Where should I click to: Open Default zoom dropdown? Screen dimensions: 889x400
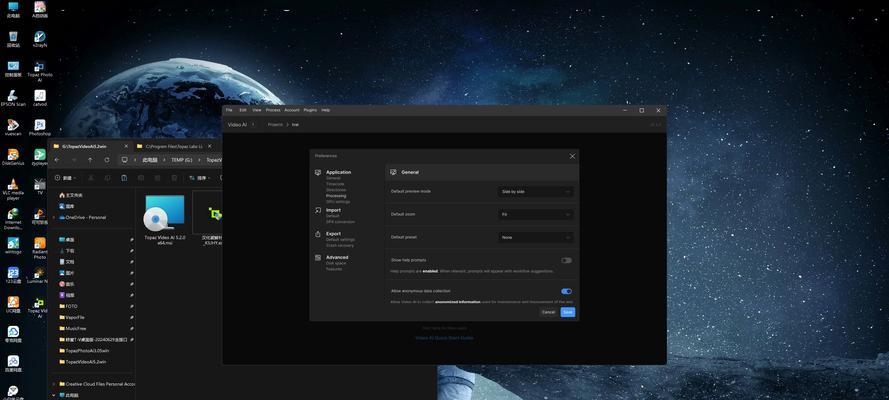[536, 215]
